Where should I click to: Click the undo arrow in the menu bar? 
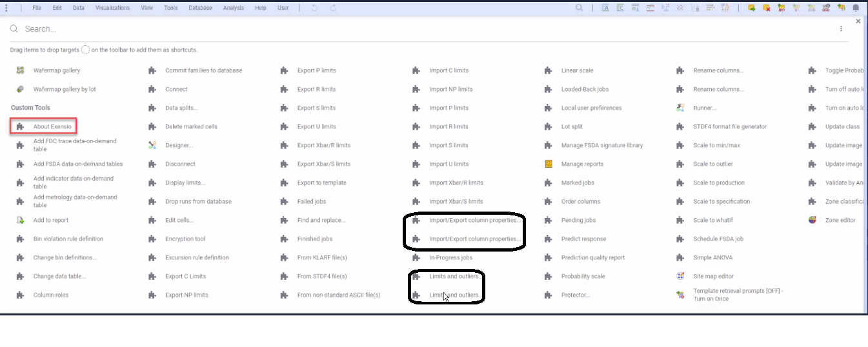(x=314, y=8)
